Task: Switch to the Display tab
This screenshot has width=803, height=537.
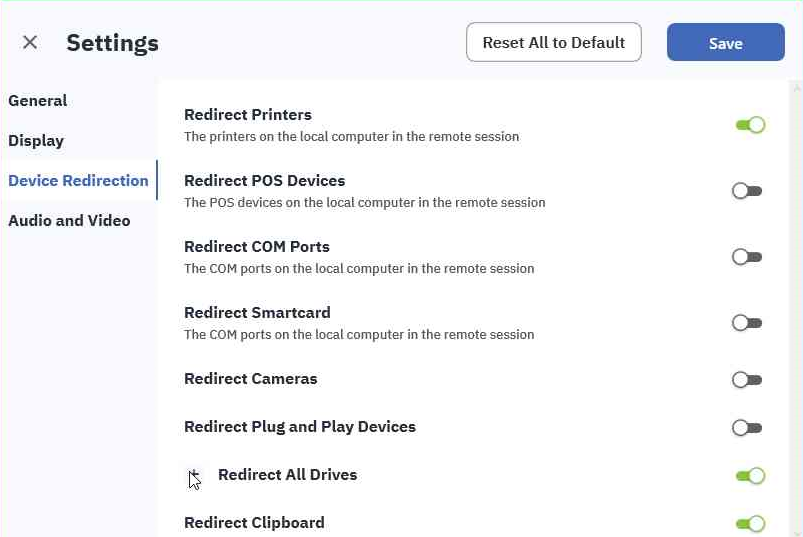Action: tap(36, 141)
